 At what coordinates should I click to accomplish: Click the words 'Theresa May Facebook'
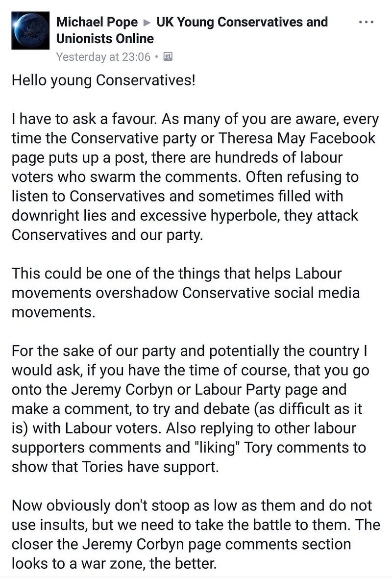coord(297,138)
